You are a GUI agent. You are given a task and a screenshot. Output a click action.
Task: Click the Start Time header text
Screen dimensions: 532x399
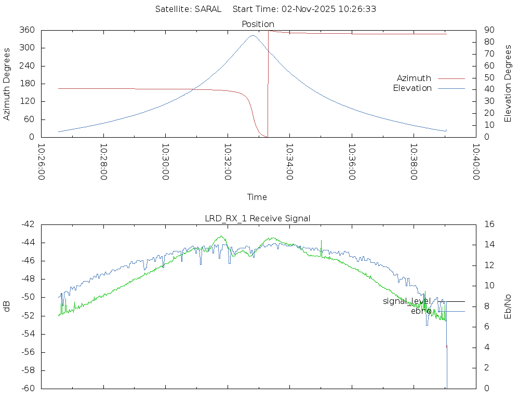304,9
